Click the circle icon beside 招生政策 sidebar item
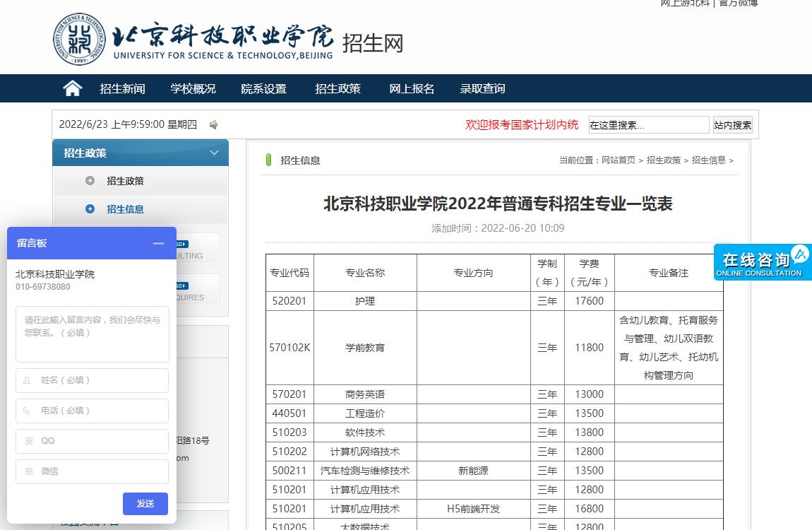Screen dimensions: 812x530 [x=90, y=181]
